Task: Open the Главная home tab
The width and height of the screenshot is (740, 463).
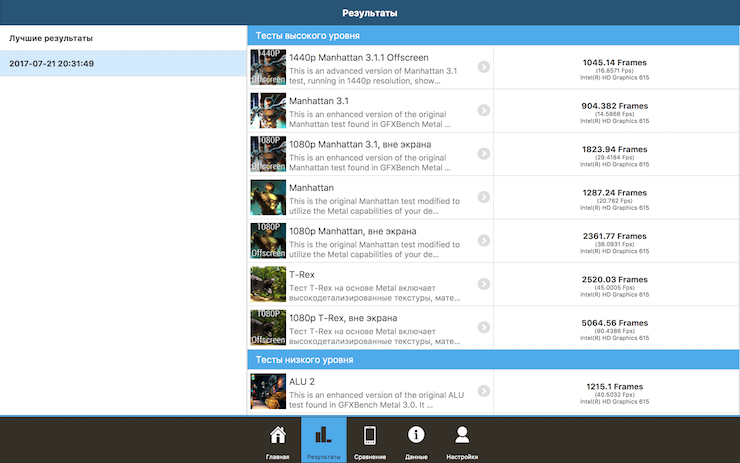Action: pyautogui.click(x=278, y=440)
